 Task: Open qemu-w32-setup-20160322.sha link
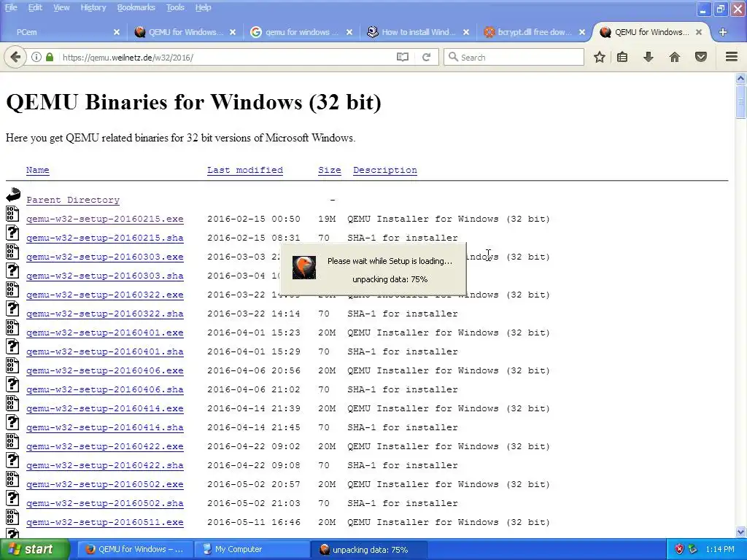[105, 314]
